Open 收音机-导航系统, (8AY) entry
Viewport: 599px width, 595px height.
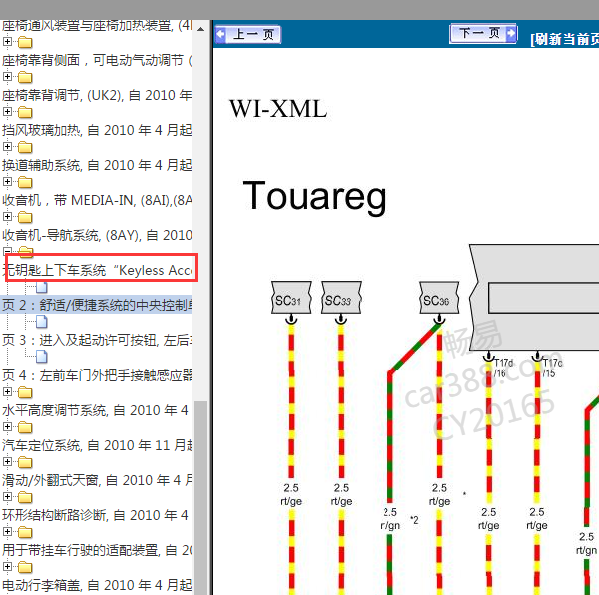[97, 235]
